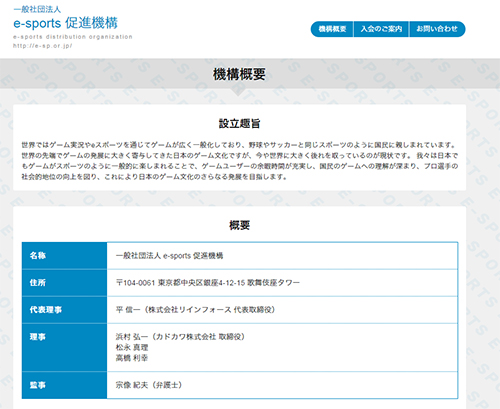Click the 設立趣旨 paragraph text
Image resolution: width=500 pixels, height=409 pixels.
240,161
